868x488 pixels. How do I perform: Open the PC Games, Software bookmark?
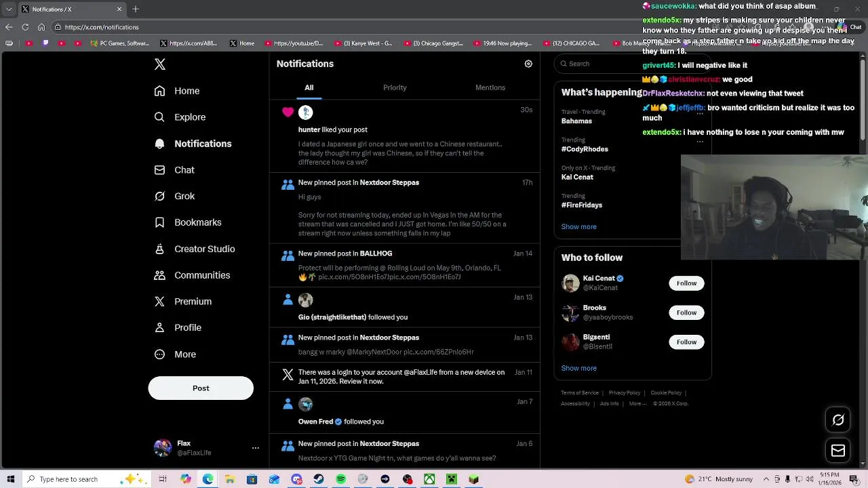119,43
